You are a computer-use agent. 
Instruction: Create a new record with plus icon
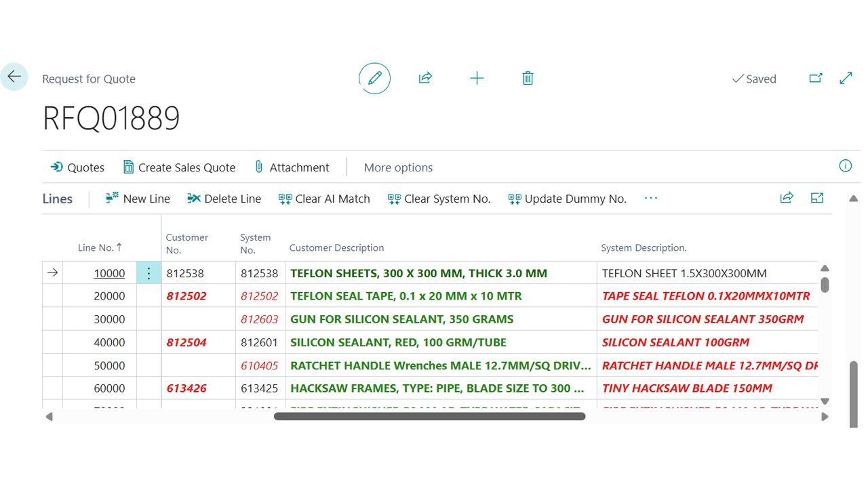[x=477, y=79]
